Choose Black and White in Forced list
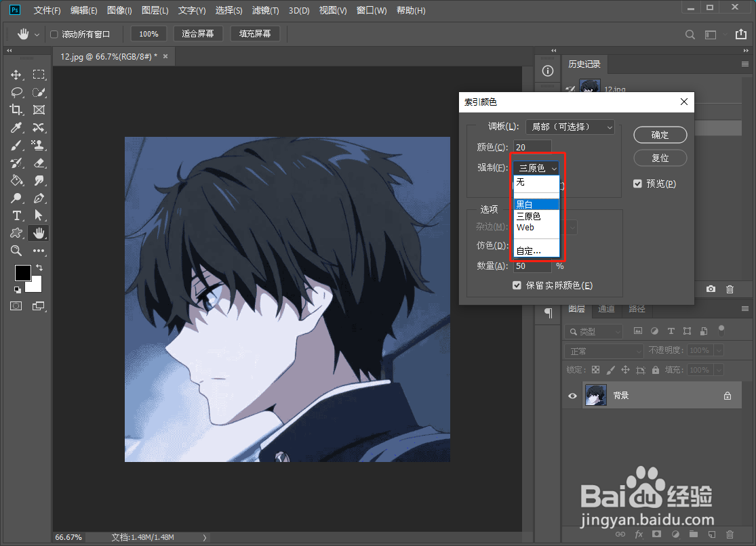The width and height of the screenshot is (756, 546). coord(536,205)
